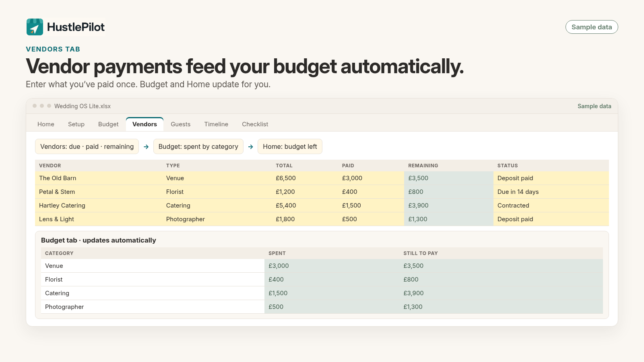Click the 'Home: budget left' chip
The height and width of the screenshot is (362, 644).
pos(290,146)
